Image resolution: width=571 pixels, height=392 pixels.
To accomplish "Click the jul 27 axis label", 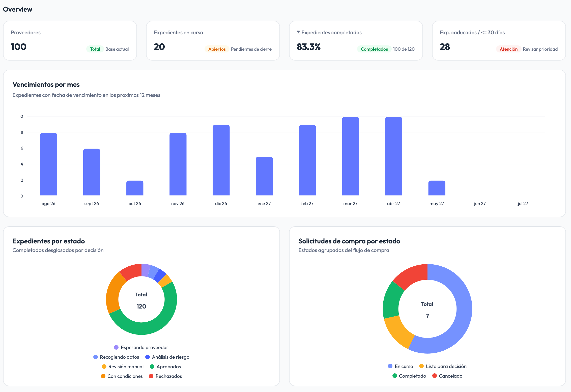I will pos(523,204).
